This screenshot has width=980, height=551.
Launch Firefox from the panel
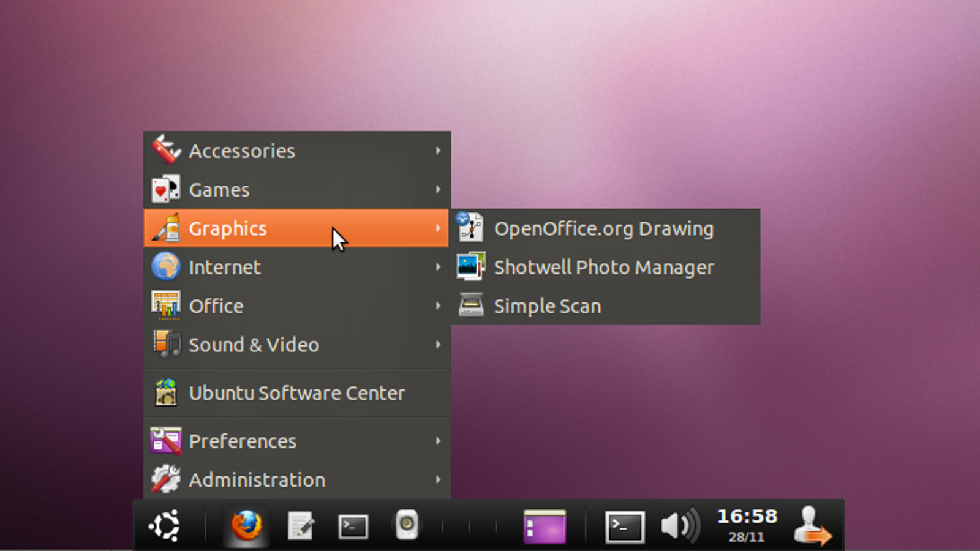coord(246,525)
